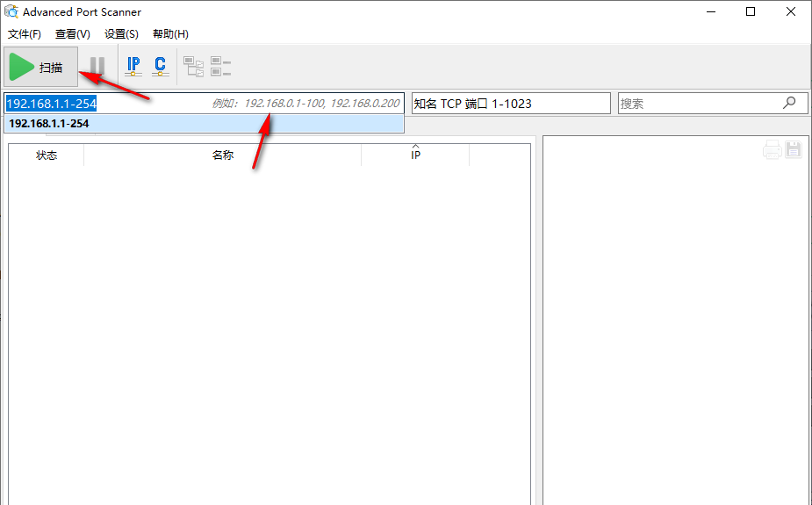This screenshot has width=812, height=505.
Task: Open the 设置(S) menu
Action: (x=121, y=34)
